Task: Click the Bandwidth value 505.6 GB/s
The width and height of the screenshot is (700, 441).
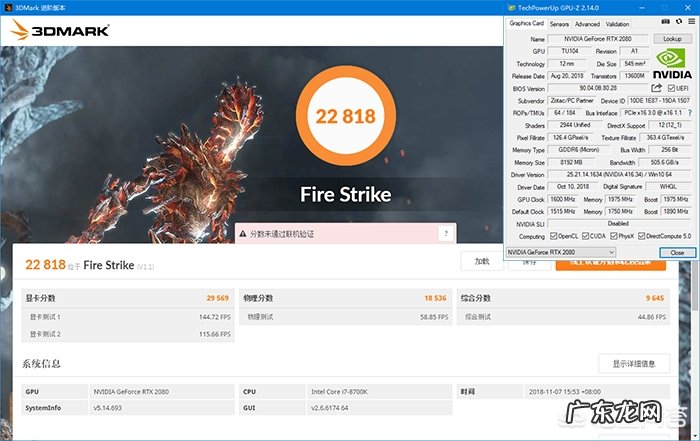Action: point(664,162)
